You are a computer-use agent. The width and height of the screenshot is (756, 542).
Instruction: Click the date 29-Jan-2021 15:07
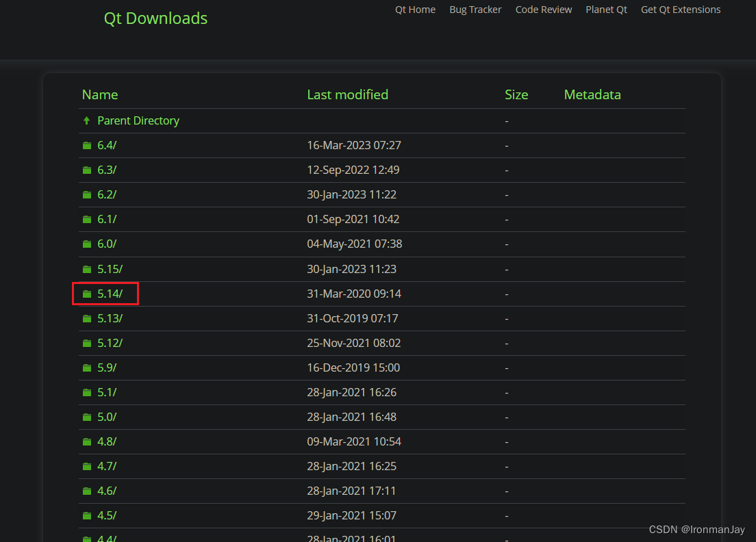click(x=352, y=515)
